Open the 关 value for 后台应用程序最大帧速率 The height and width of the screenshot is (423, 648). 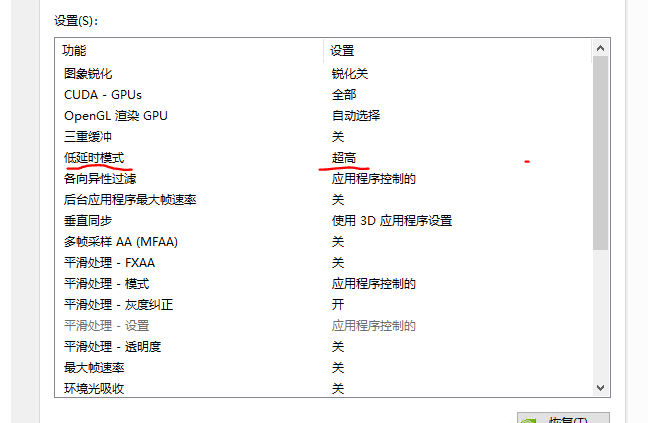[338, 200]
